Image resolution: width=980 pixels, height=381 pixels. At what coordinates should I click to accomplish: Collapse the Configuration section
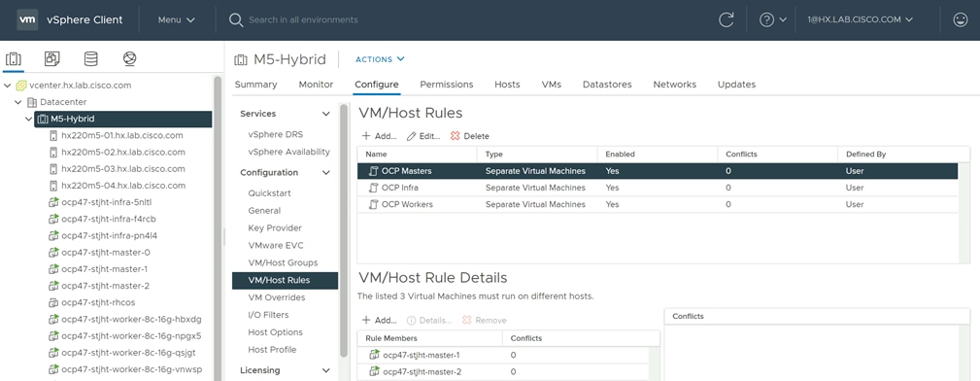click(x=325, y=173)
